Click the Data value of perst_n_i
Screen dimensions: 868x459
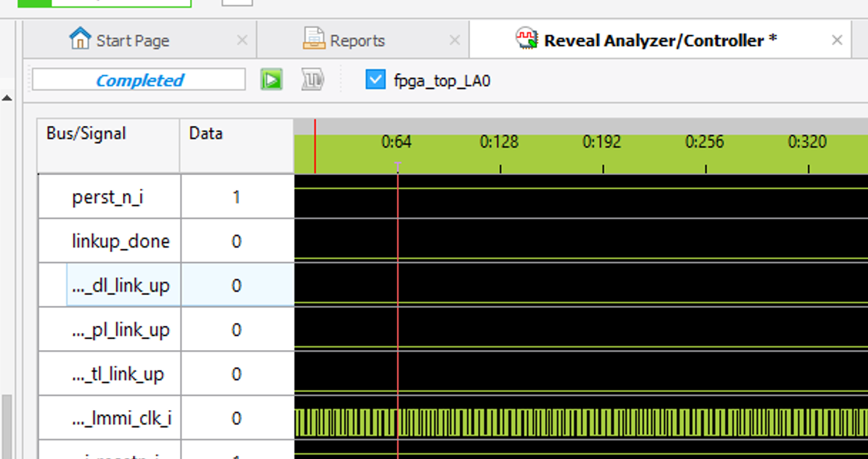pyautogui.click(x=237, y=197)
